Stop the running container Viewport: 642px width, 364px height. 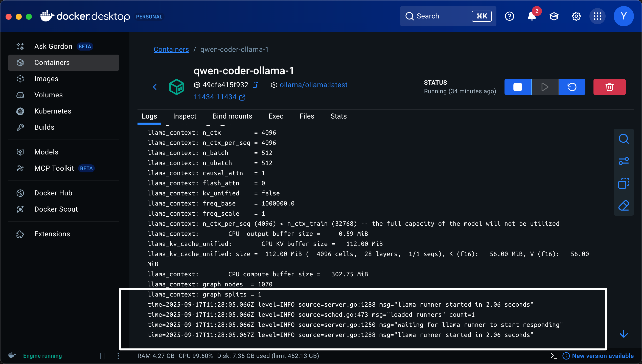pos(518,87)
